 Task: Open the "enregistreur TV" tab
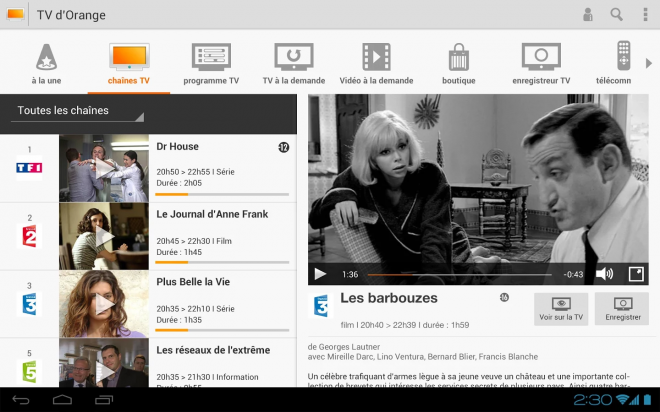click(541, 64)
